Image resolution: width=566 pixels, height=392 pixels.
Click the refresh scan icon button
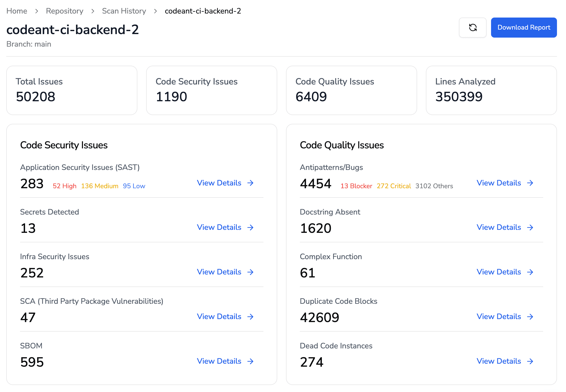click(473, 28)
